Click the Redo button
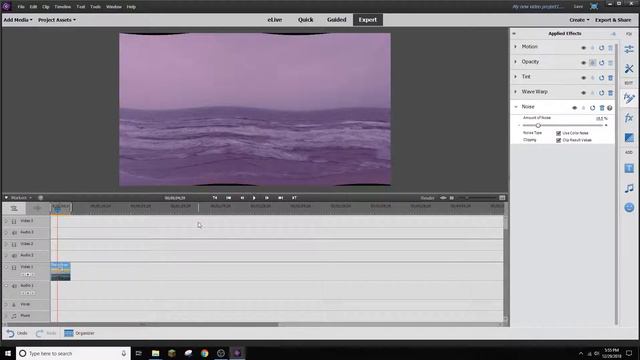 click(x=46, y=333)
